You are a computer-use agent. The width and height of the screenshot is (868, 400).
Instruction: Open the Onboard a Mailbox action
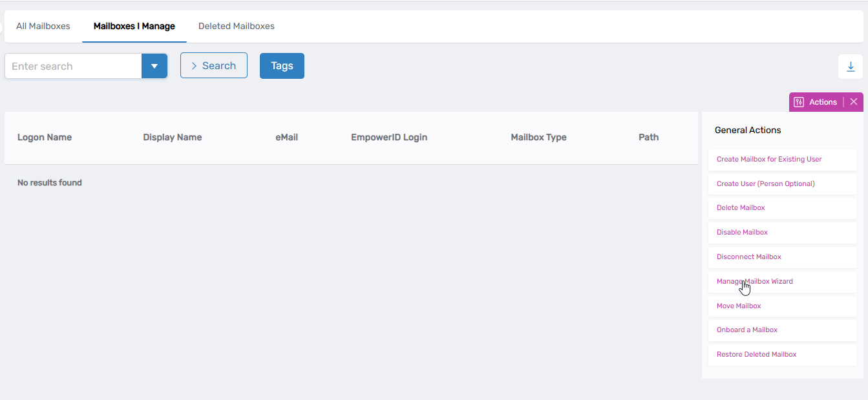pyautogui.click(x=746, y=330)
